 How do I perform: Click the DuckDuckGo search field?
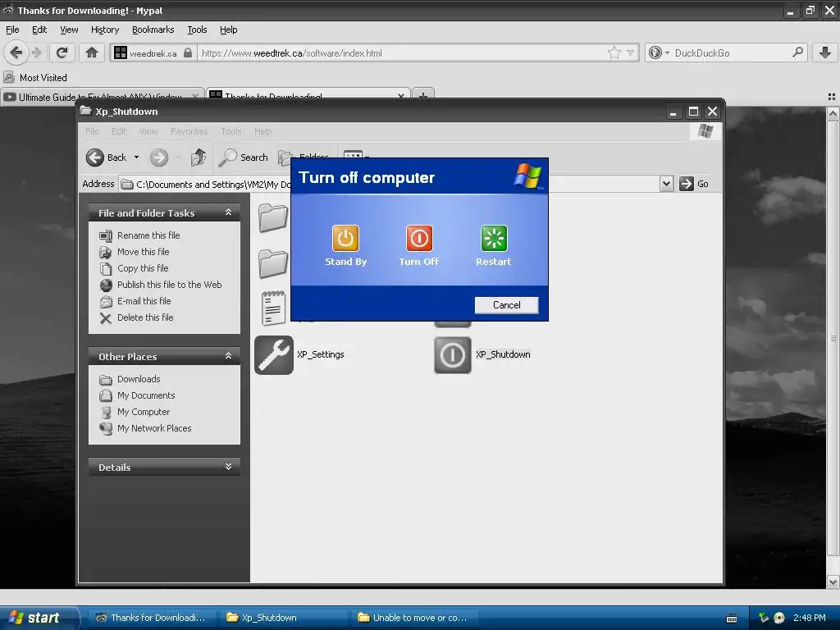pos(729,53)
